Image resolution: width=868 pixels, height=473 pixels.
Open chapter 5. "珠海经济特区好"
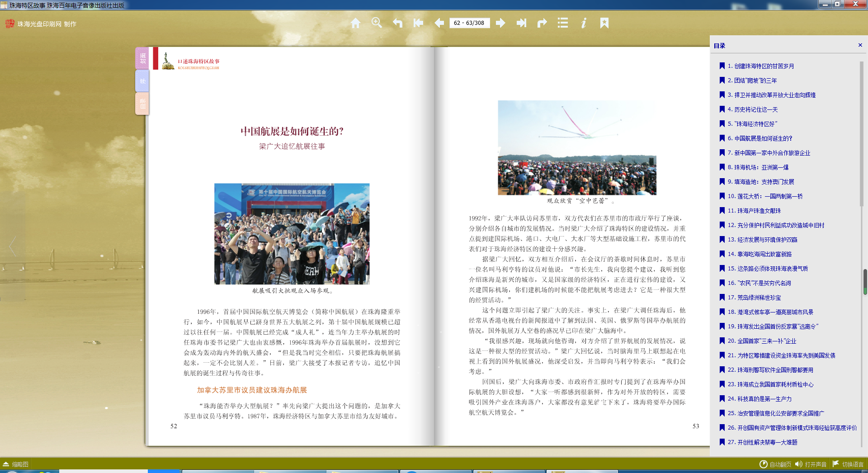753,124
